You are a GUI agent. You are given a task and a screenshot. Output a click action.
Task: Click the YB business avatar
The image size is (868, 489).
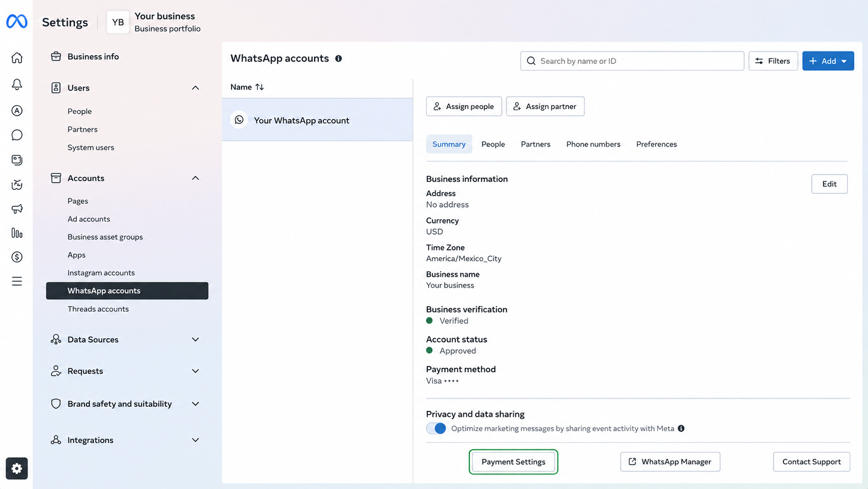point(118,22)
